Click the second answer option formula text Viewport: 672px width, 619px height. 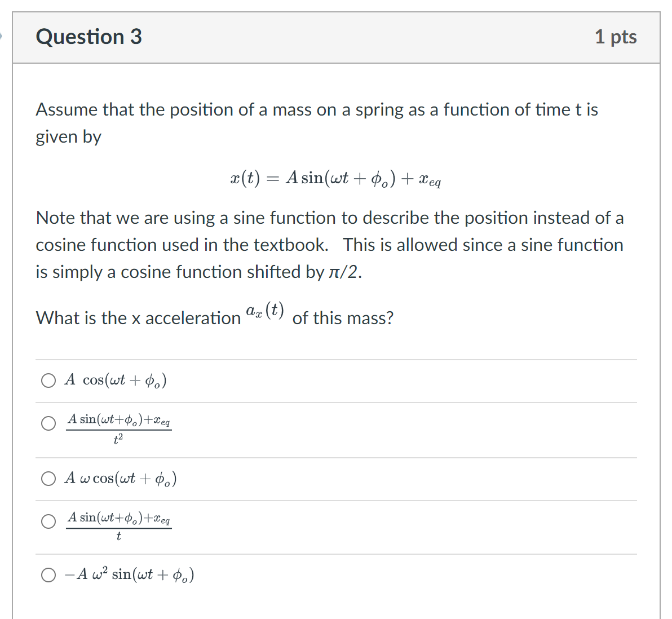point(119,428)
